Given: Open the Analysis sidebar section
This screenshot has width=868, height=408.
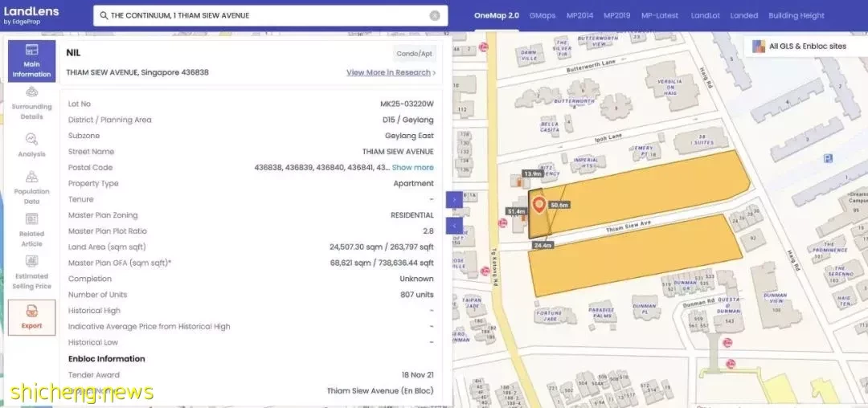Looking at the screenshot, I should pos(31,145).
